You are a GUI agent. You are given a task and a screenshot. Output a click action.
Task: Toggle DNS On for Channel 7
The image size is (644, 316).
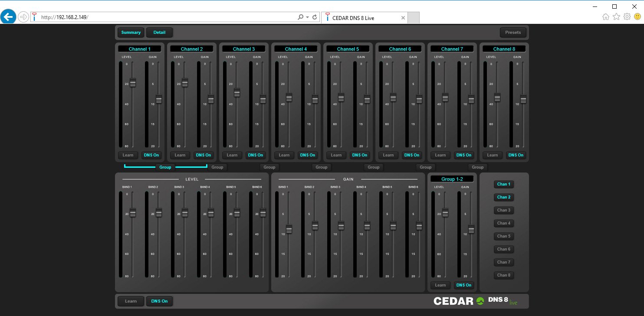click(463, 155)
